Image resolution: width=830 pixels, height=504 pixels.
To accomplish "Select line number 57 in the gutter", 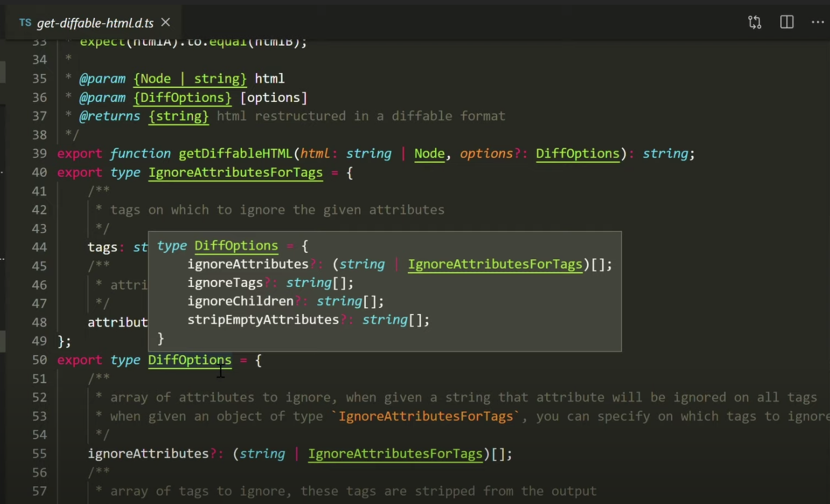I will point(39,491).
